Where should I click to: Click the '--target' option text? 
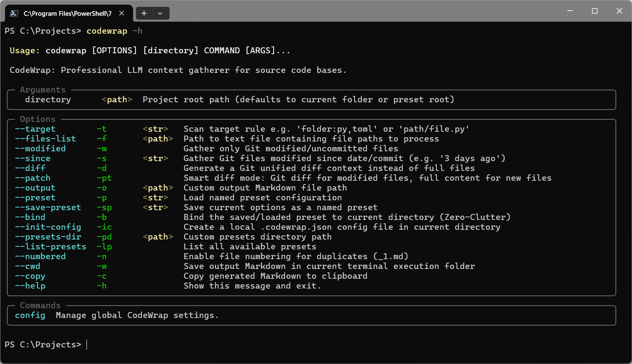pos(35,129)
